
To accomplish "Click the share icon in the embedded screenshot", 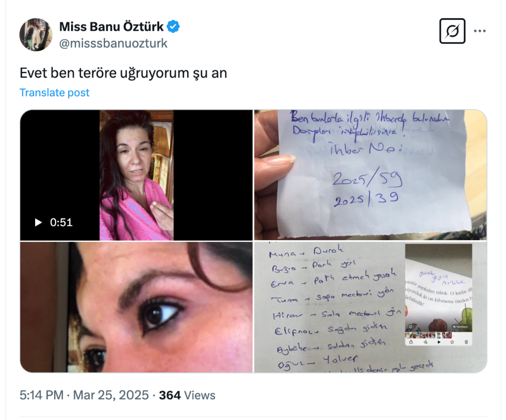I will [x=411, y=342].
